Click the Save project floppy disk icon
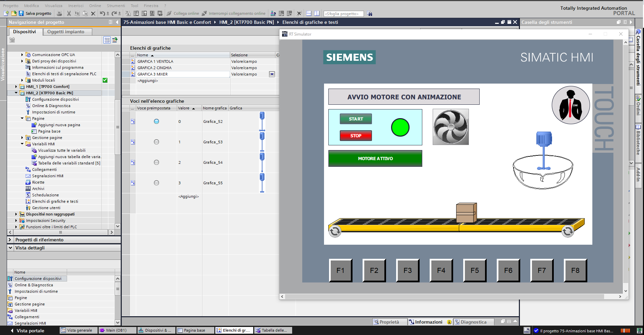 click(x=21, y=13)
